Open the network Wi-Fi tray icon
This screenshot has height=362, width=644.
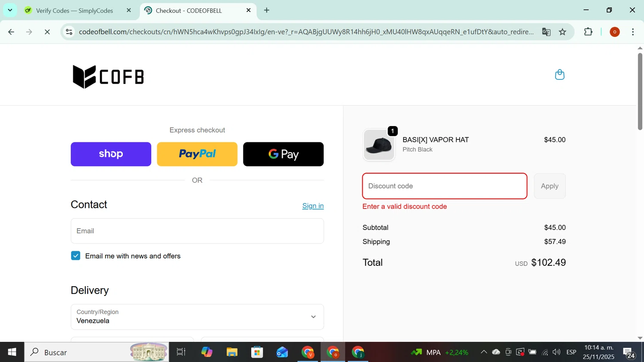tap(545, 352)
